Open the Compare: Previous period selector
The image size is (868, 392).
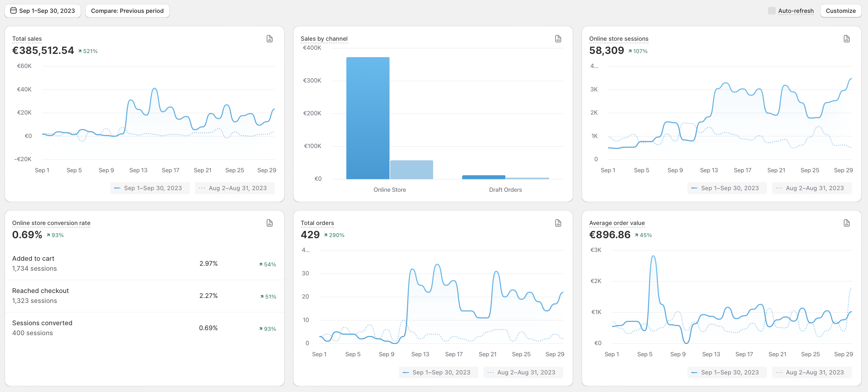click(x=127, y=11)
